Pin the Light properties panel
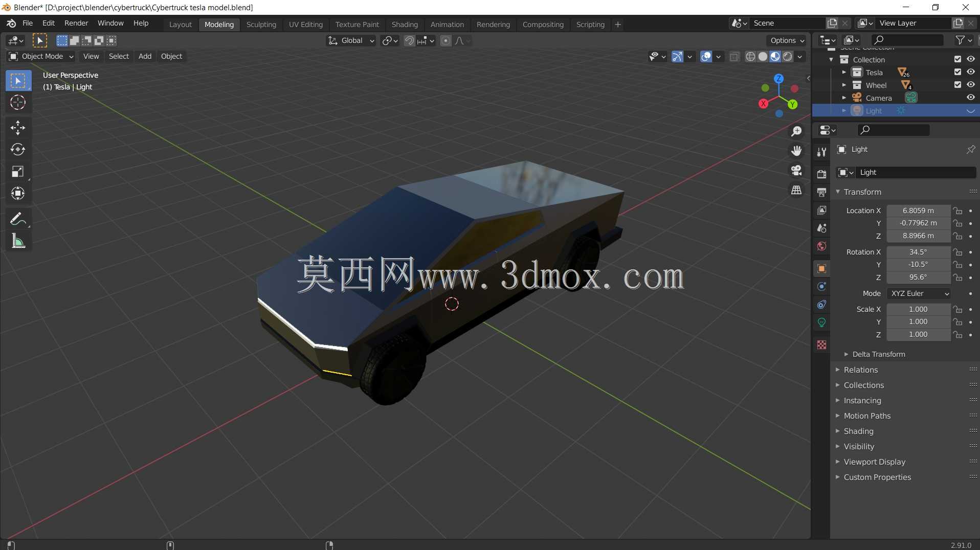This screenshot has width=980, height=550. (x=970, y=149)
